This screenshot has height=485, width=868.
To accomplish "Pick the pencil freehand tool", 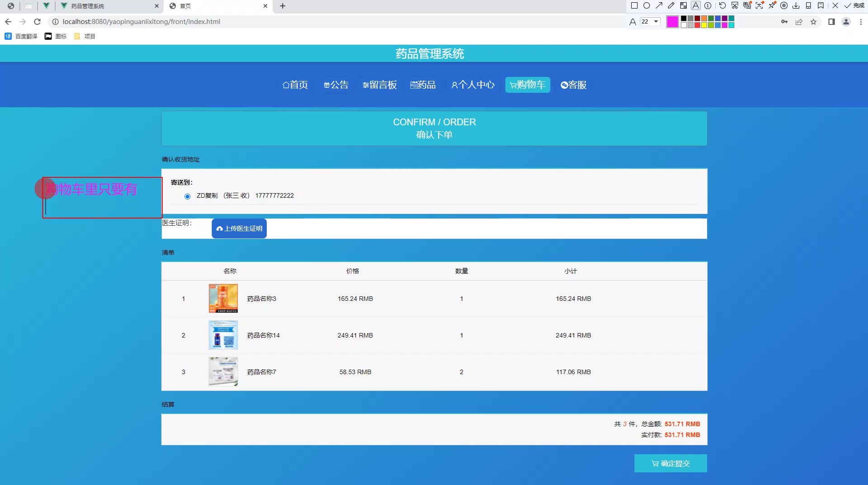I will 671,6.
